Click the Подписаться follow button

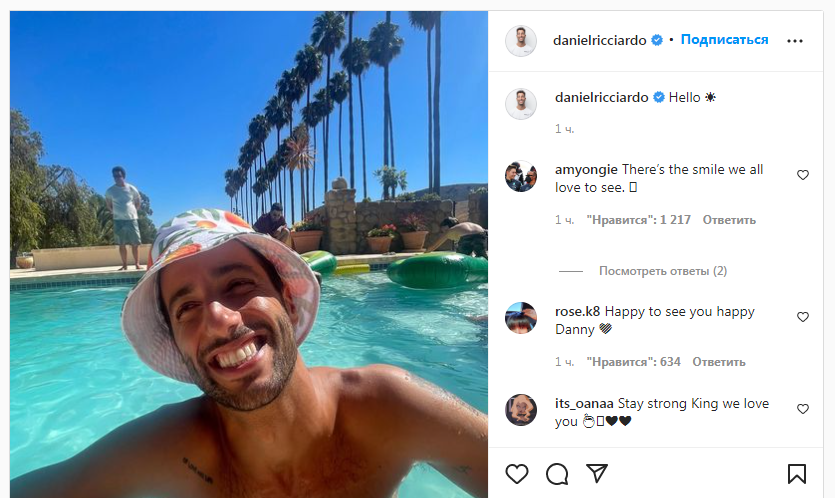tap(724, 40)
